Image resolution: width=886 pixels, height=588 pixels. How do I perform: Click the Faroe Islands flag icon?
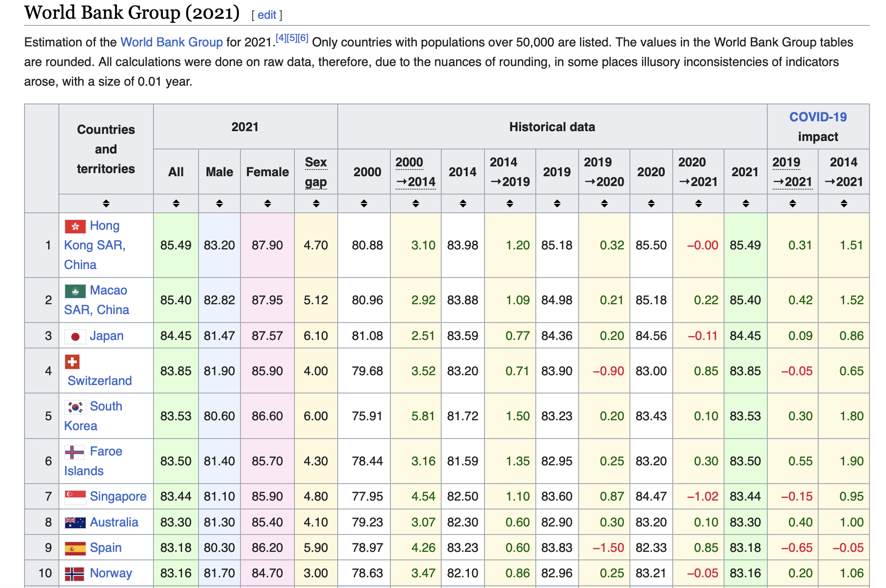pyautogui.click(x=75, y=452)
